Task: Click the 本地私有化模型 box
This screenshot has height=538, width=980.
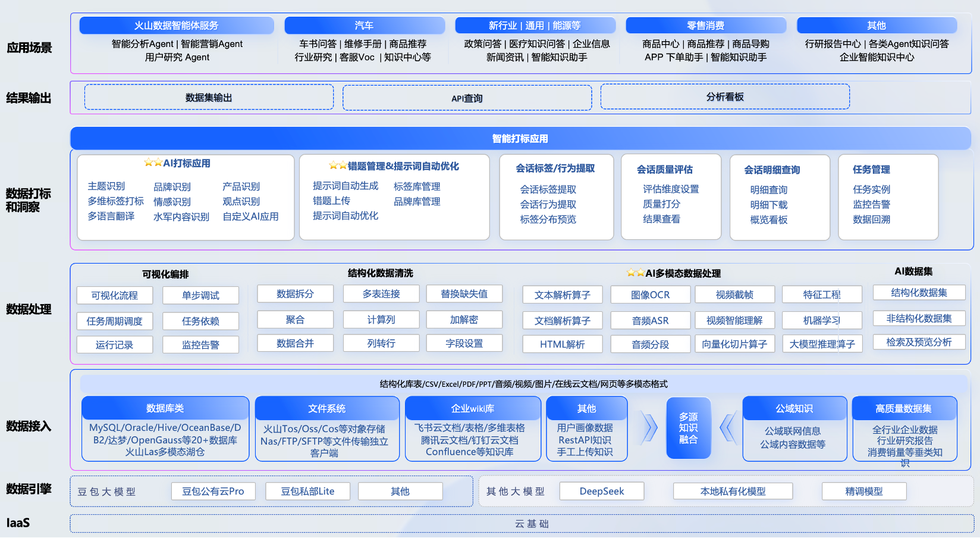Action: [x=733, y=491]
